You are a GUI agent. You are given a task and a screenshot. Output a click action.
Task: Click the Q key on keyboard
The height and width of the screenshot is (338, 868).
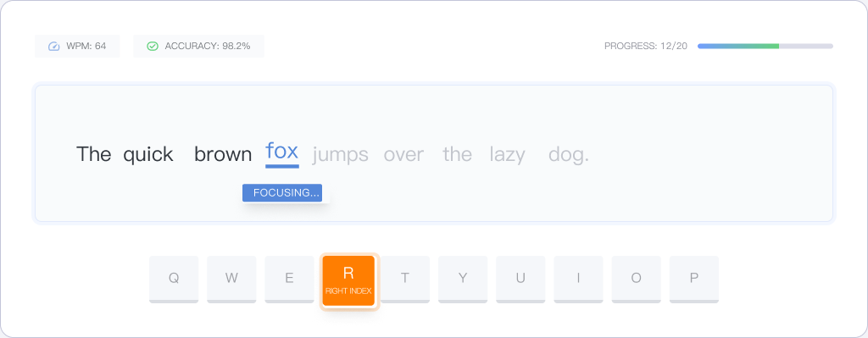click(x=174, y=279)
